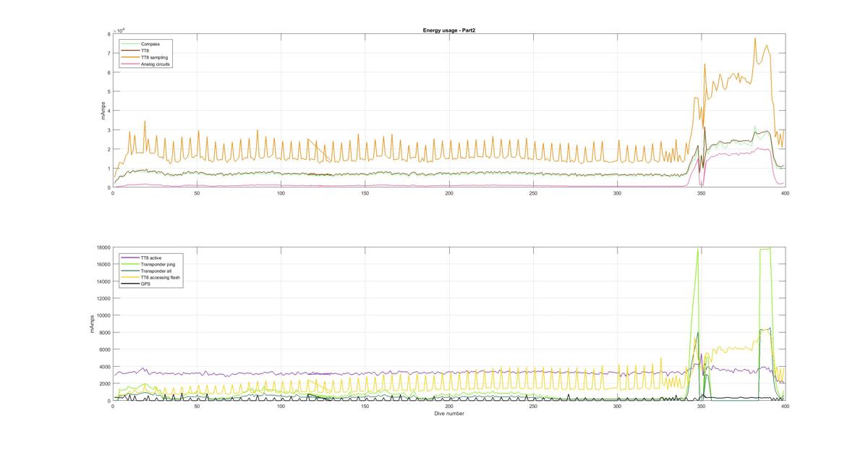
Task: Click the "8" y-axis tick on top plot
Action: pos(108,34)
